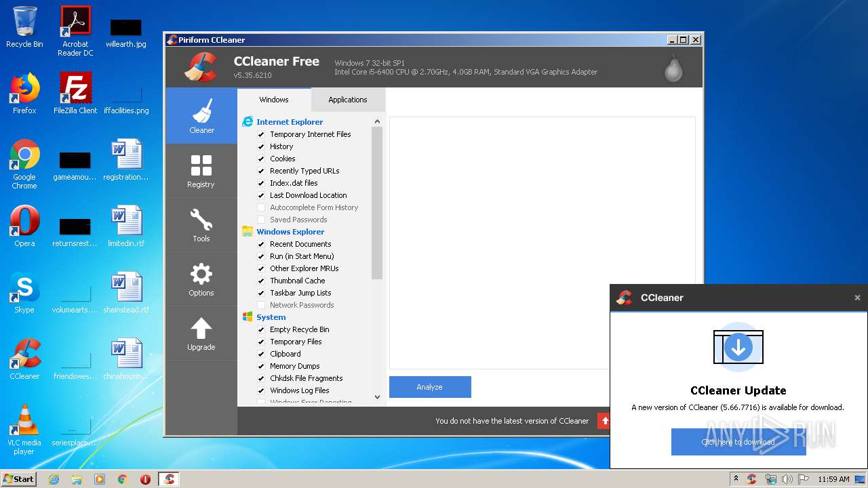The height and width of the screenshot is (488, 868).
Task: Toggle Memory Dumps checkbox
Action: tap(261, 366)
